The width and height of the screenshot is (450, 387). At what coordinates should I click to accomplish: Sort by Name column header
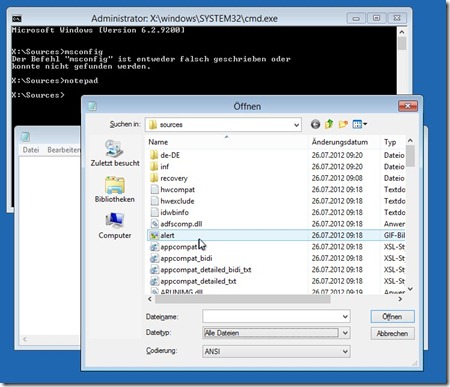pyautogui.click(x=226, y=142)
